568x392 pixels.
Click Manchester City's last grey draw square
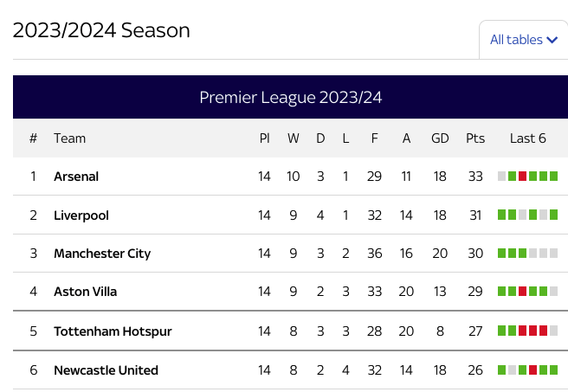(553, 253)
